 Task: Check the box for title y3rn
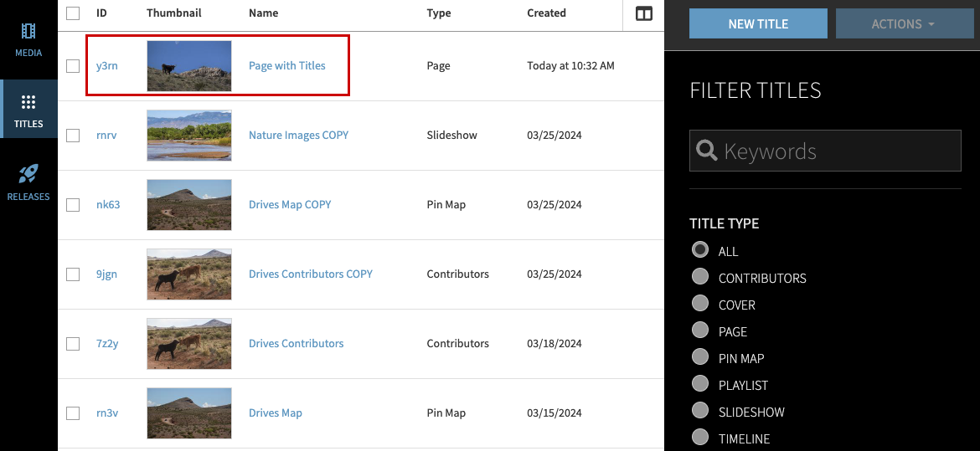point(73,66)
